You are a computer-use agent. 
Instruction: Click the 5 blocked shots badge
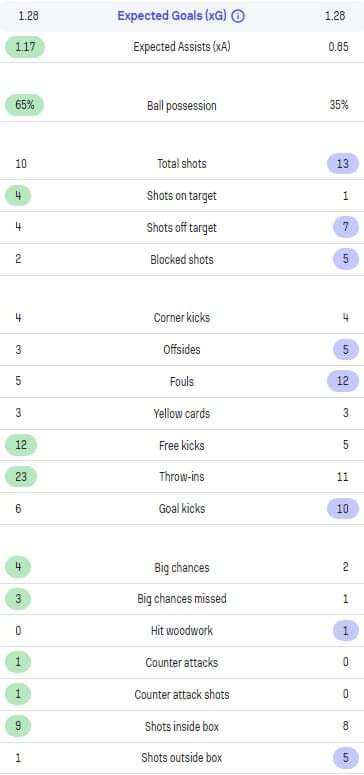(346, 259)
